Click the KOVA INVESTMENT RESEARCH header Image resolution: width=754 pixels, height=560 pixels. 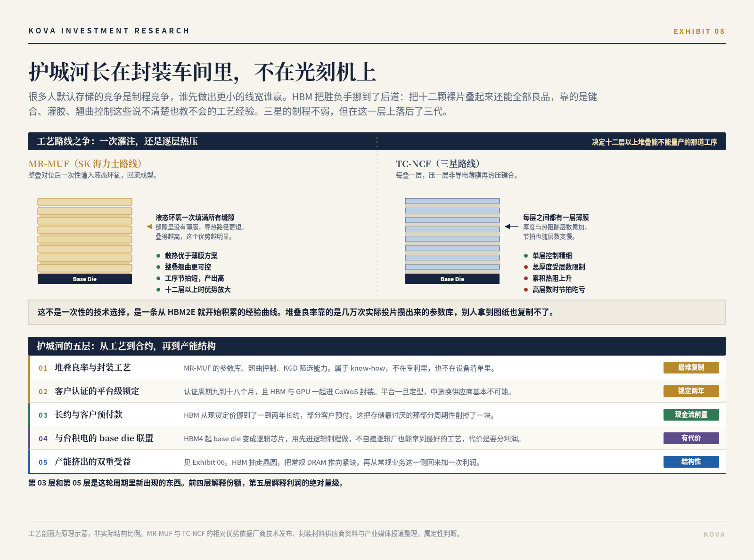[109, 31]
